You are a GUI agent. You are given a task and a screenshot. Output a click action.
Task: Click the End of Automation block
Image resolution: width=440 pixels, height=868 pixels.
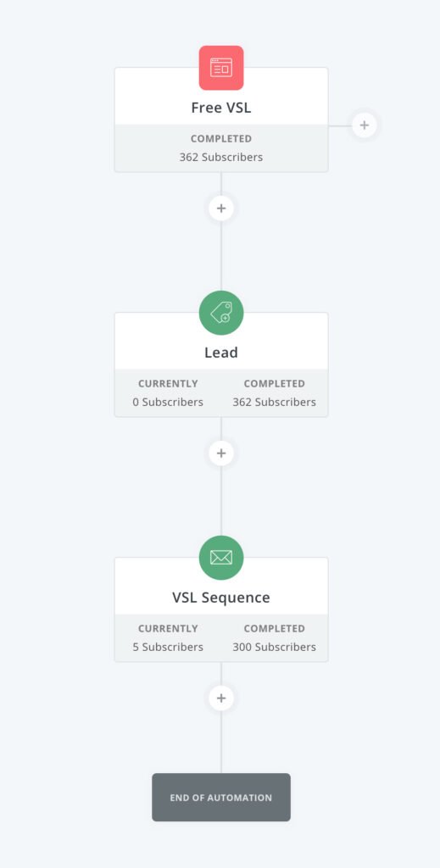[x=221, y=797]
